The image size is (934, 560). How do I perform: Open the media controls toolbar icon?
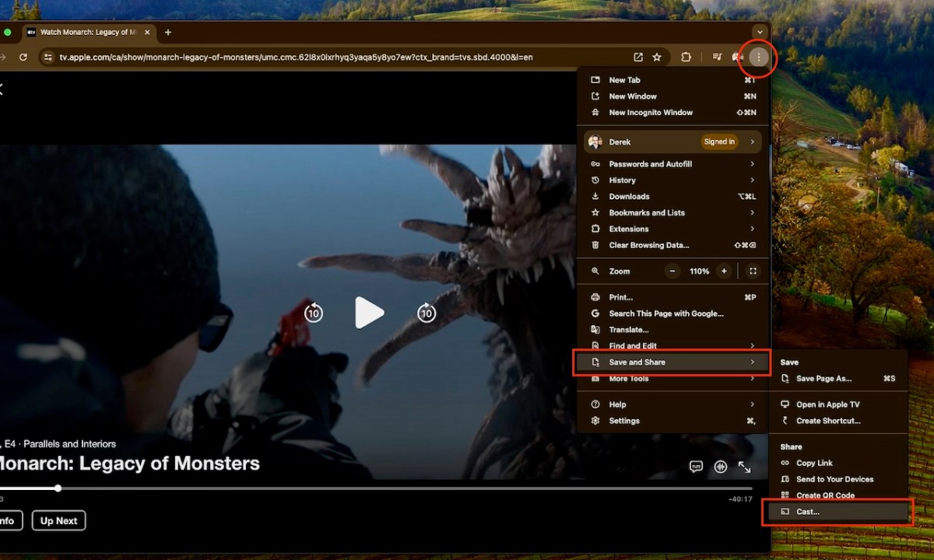click(717, 57)
